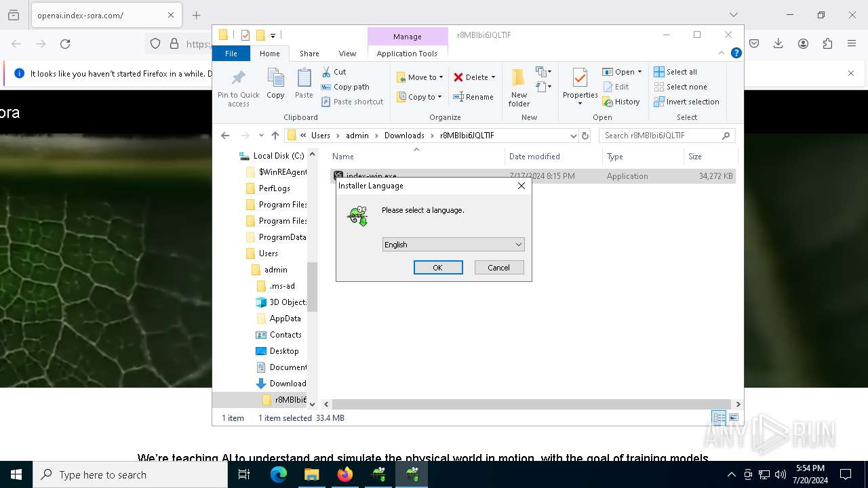Select 3D Objects in navigation tree
This screenshot has height=488, width=868.
coord(281,302)
